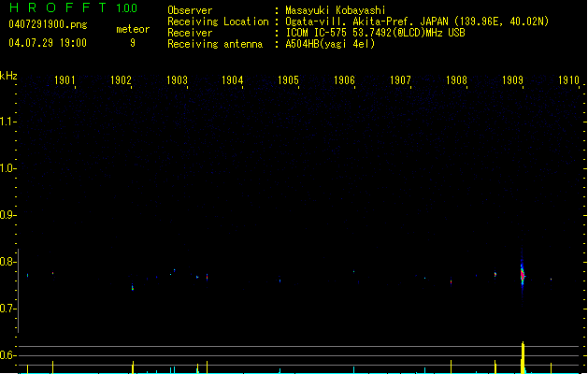Click the HROFFT program title text
Viewport: 588px width, 374px height.
pos(58,7)
